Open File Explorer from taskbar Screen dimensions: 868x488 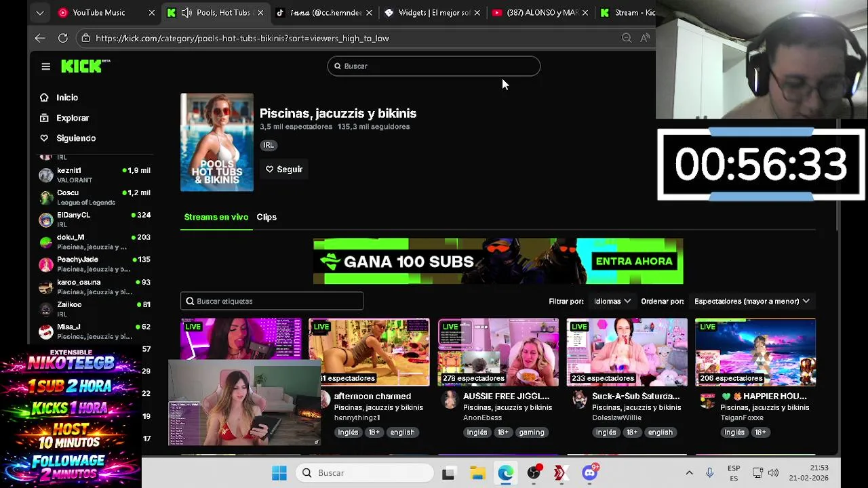point(477,473)
